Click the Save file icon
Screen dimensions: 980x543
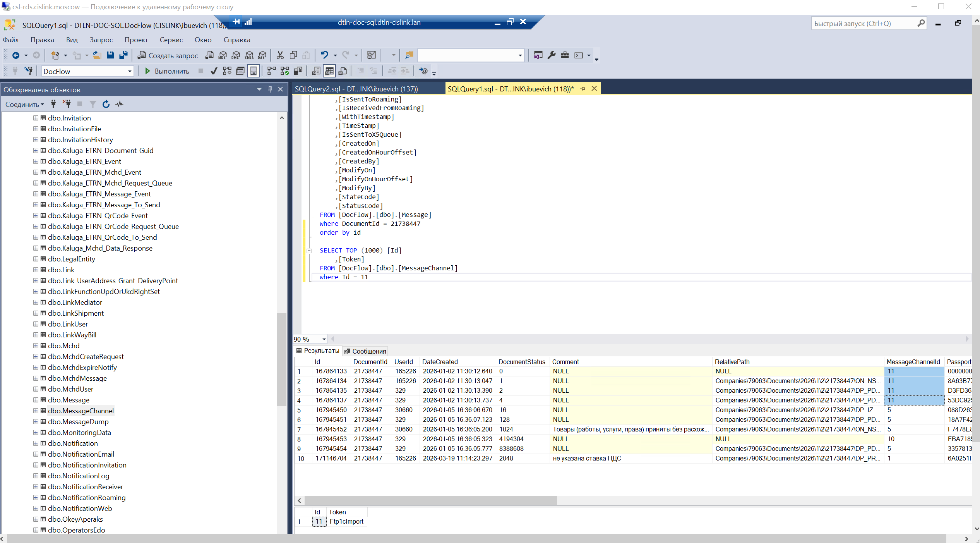click(110, 55)
